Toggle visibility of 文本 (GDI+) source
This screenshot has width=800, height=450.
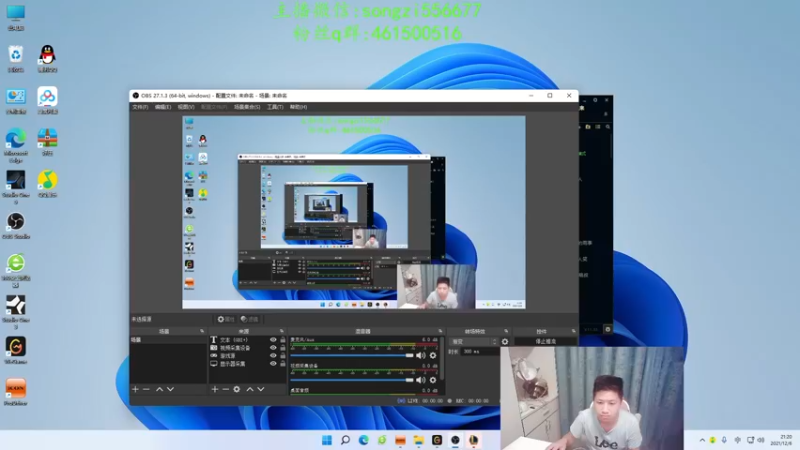click(273, 340)
